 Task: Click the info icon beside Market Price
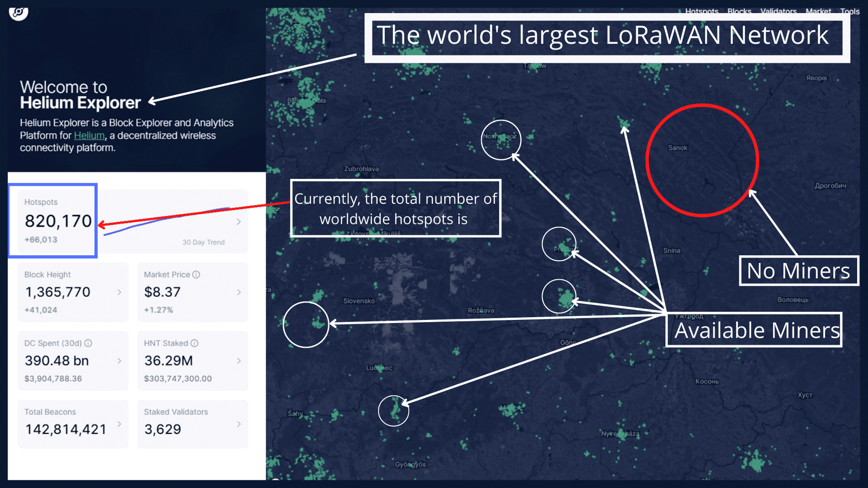[x=196, y=275]
